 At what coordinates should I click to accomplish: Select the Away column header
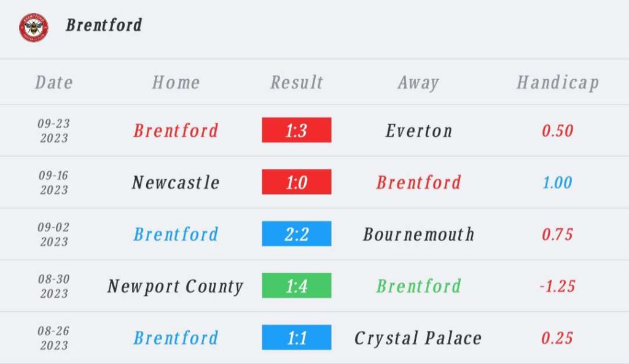click(x=418, y=82)
